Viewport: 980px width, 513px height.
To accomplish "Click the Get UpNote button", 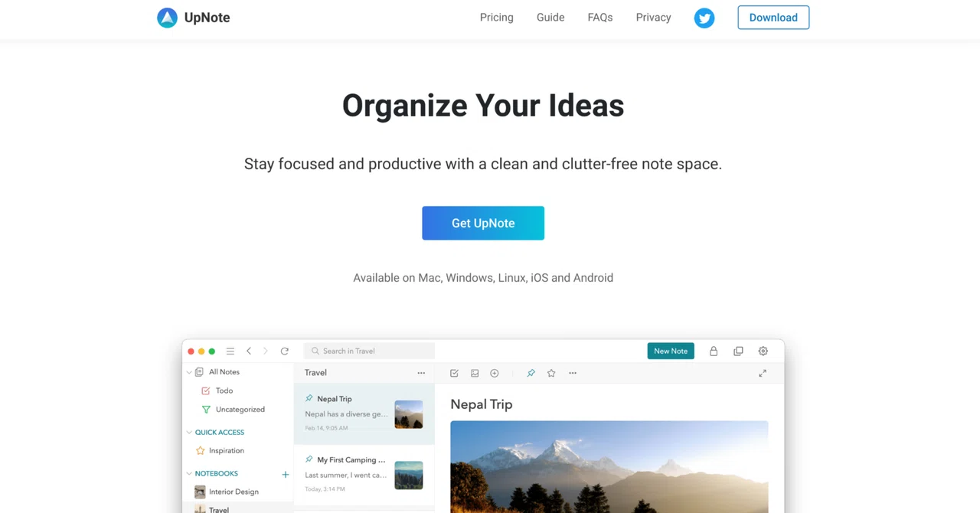I will pos(483,223).
